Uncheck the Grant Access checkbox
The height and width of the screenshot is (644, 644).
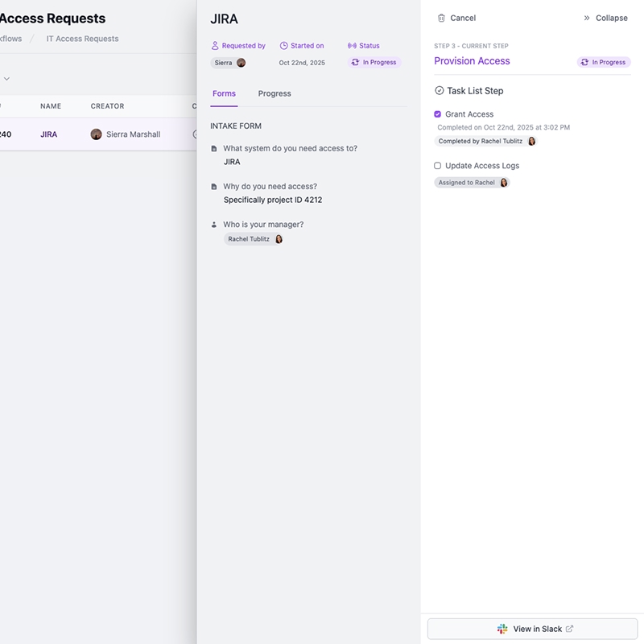coord(438,114)
